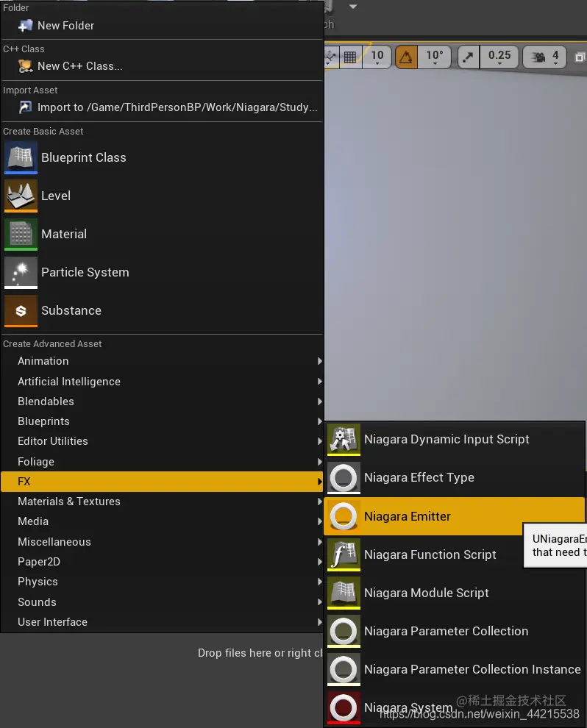This screenshot has height=728, width=587.
Task: Open rotation snap 10° dropdown
Action: coord(435,57)
